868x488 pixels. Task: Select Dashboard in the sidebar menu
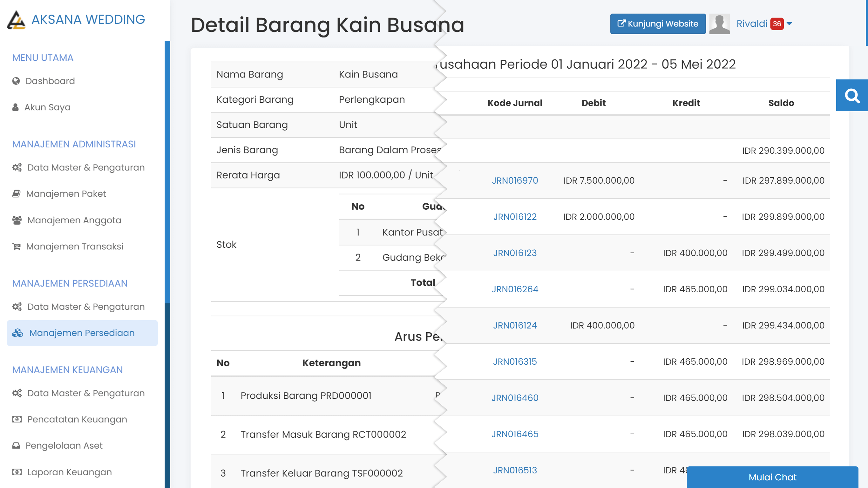[x=50, y=81]
